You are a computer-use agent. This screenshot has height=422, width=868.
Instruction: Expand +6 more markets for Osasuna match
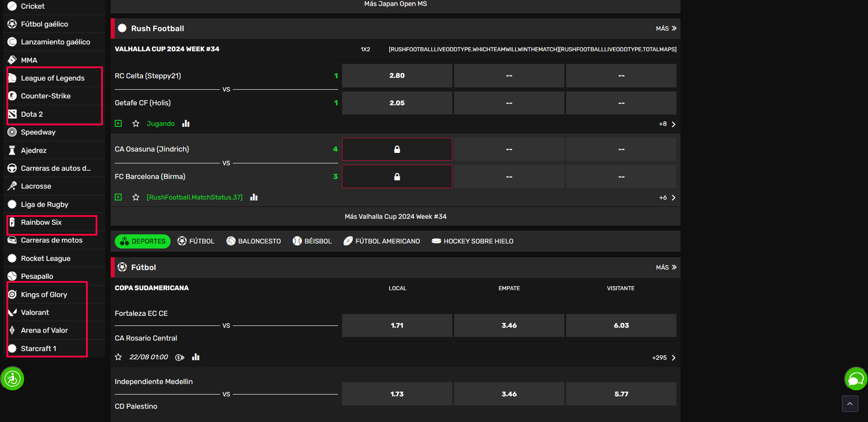pos(667,198)
